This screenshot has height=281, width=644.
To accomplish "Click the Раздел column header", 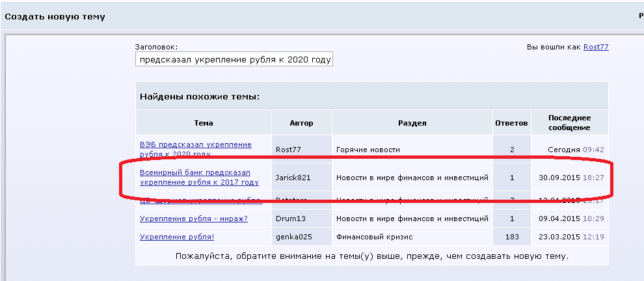I will tap(412, 123).
